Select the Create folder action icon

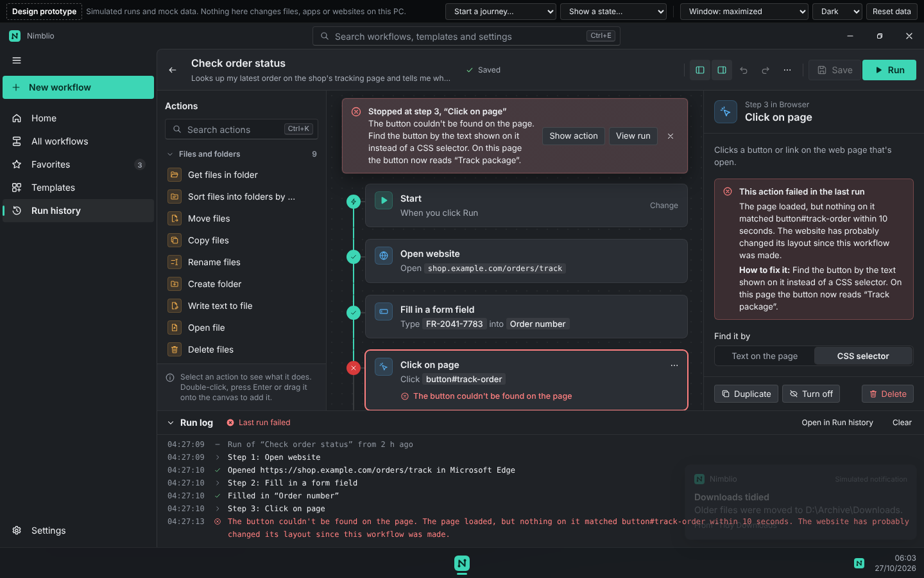coord(175,284)
